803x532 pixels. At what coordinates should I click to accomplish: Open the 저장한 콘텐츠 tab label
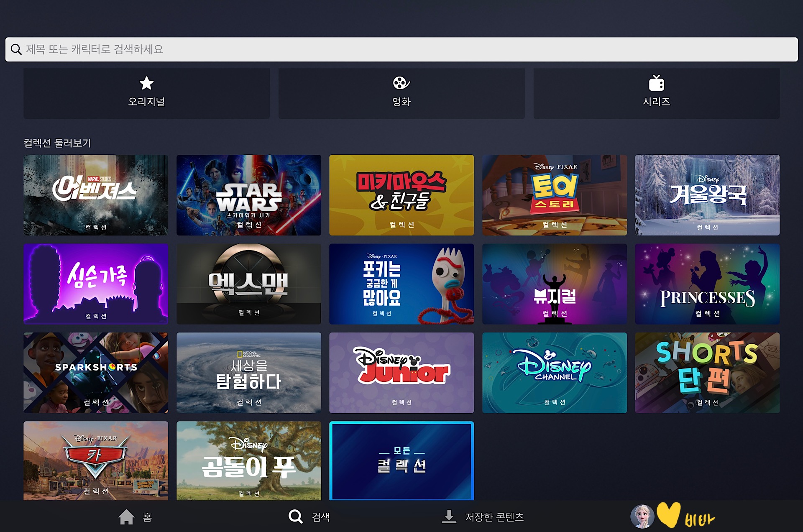click(494, 517)
